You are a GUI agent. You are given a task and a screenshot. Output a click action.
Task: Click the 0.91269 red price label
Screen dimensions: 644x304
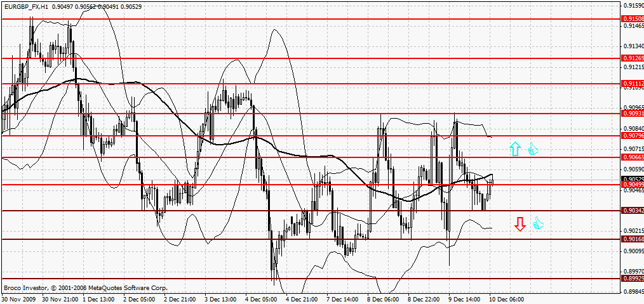pyautogui.click(x=633, y=58)
